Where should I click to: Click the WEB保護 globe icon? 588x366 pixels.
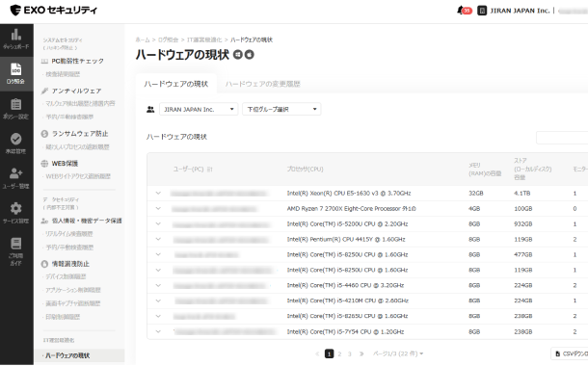pyautogui.click(x=44, y=164)
